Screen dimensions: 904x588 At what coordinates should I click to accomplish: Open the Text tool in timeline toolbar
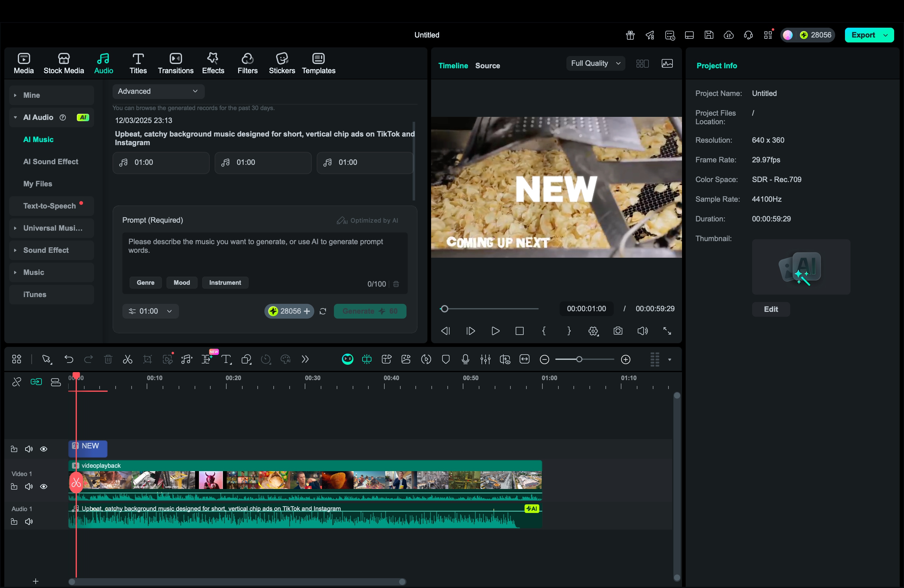tap(226, 359)
